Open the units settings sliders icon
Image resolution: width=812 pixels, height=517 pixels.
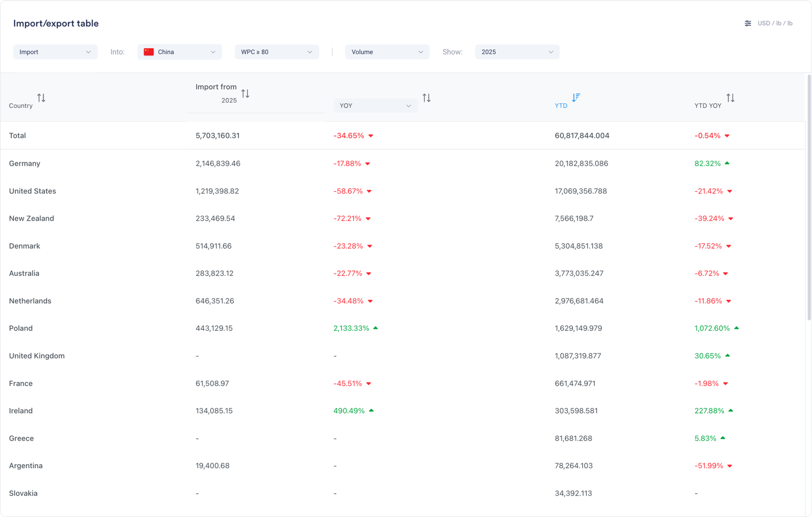pos(748,23)
